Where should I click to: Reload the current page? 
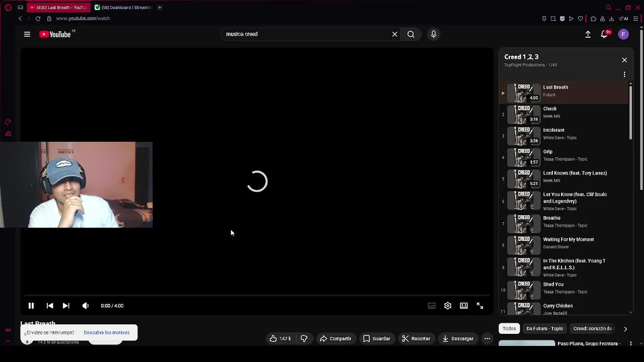pos(38,19)
